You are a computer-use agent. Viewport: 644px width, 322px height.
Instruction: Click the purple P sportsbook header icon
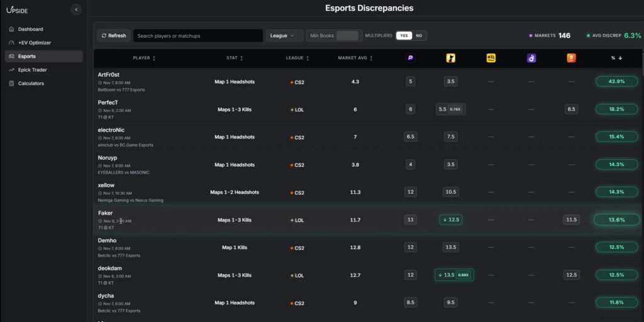[x=410, y=58]
